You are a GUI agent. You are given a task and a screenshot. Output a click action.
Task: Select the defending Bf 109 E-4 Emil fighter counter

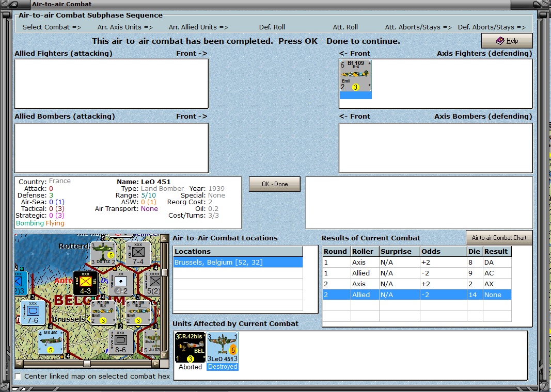(356, 76)
